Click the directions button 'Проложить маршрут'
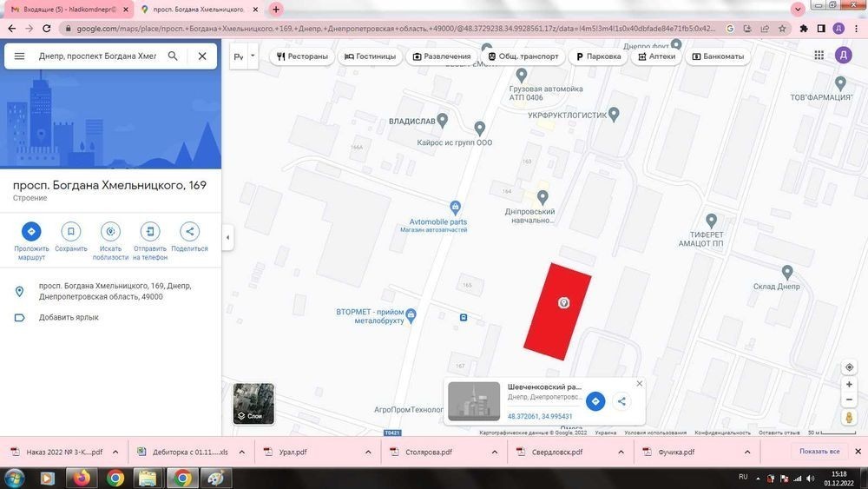868x489 pixels. 31,232
